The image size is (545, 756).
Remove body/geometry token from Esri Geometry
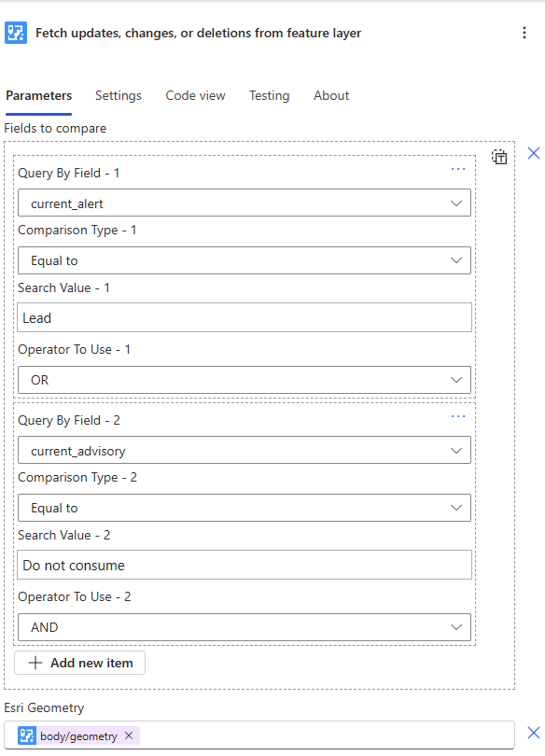click(x=129, y=735)
